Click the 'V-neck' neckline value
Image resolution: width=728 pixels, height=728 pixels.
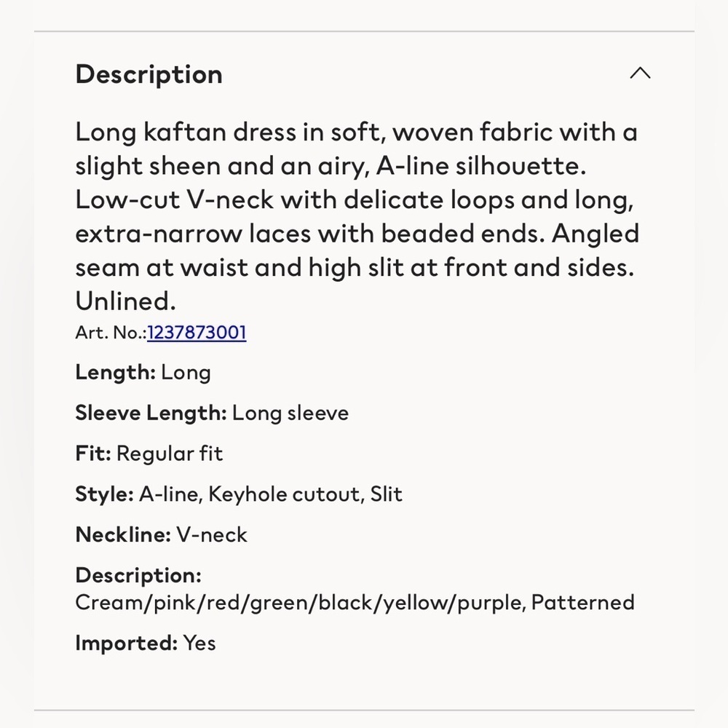coord(212,534)
